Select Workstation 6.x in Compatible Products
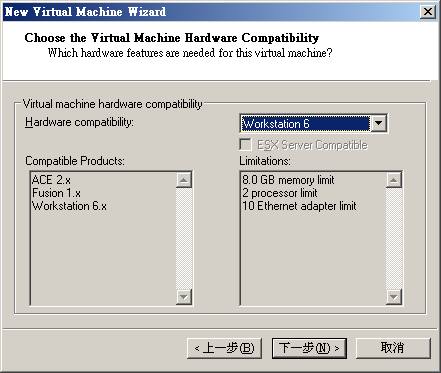The height and width of the screenshot is (373, 441). pos(69,206)
